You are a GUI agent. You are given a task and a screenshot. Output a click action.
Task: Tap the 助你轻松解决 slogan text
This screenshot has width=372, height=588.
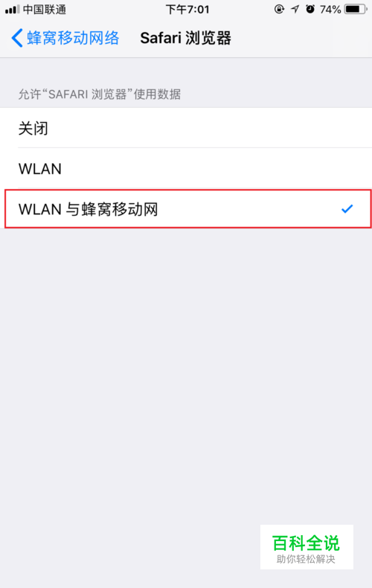[306, 559]
